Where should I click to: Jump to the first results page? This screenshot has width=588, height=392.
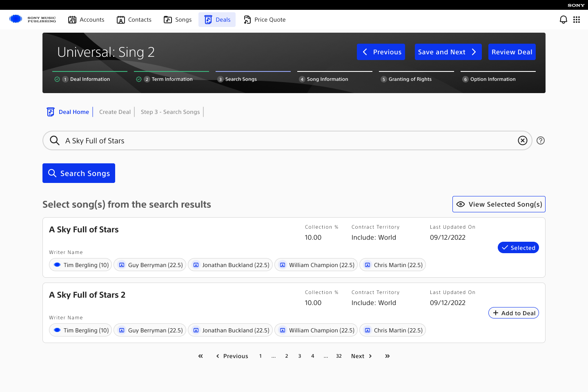(x=200, y=356)
